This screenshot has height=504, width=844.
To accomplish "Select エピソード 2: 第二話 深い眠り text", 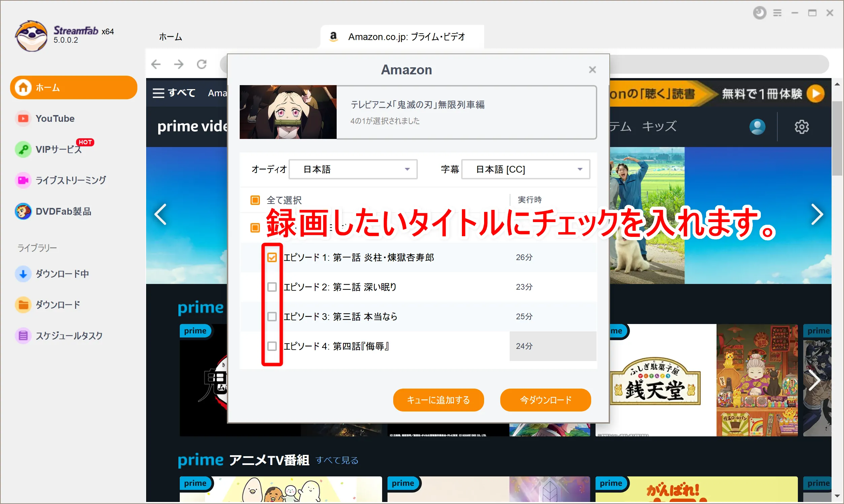I will (340, 287).
